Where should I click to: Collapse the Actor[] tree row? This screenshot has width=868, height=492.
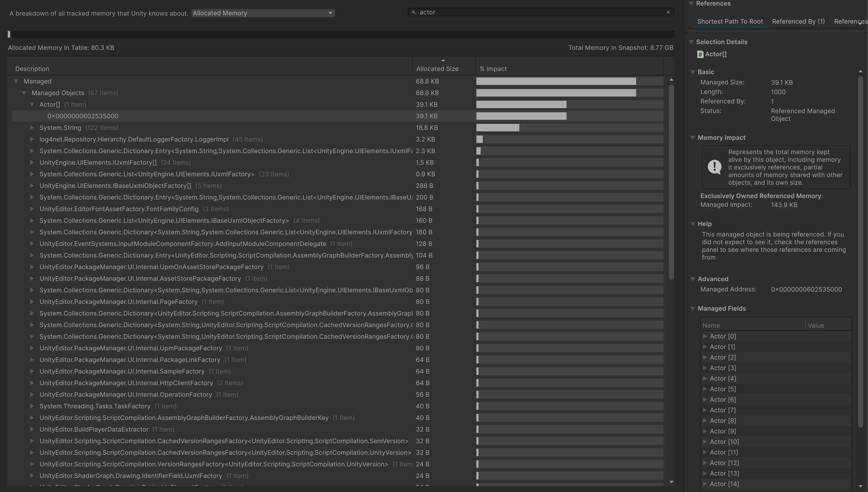pos(32,104)
